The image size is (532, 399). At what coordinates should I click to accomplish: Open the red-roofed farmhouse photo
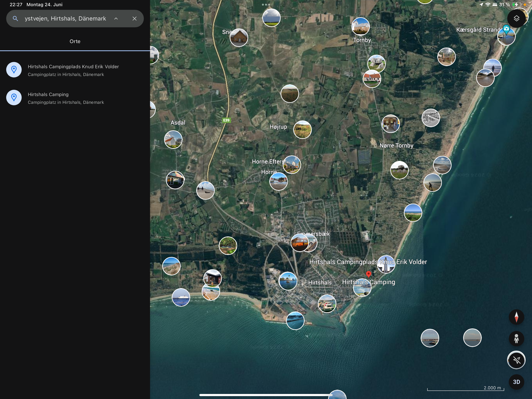(372, 79)
